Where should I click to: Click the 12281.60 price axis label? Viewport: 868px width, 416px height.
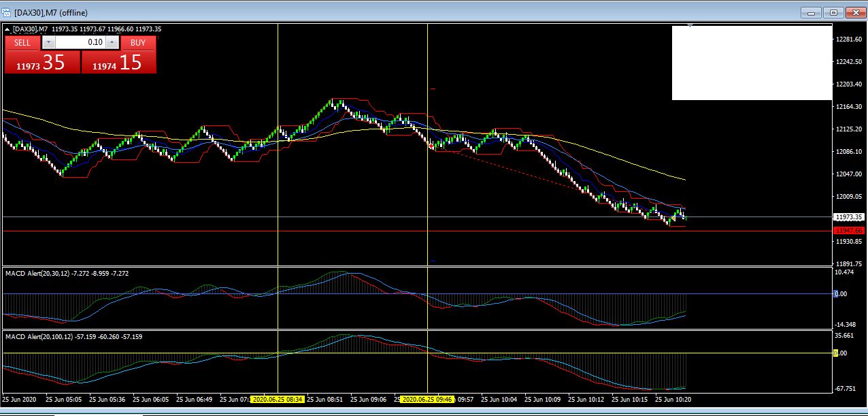point(849,39)
